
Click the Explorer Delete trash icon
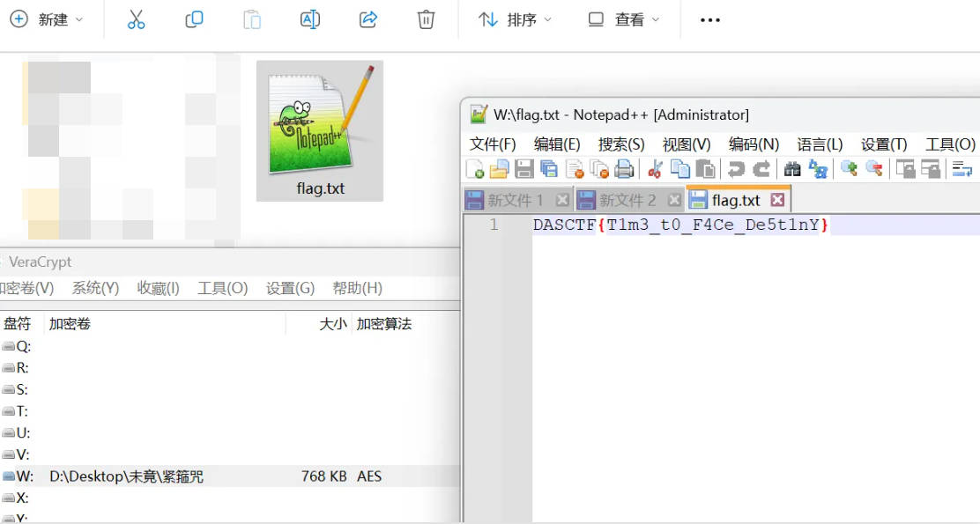click(x=426, y=19)
